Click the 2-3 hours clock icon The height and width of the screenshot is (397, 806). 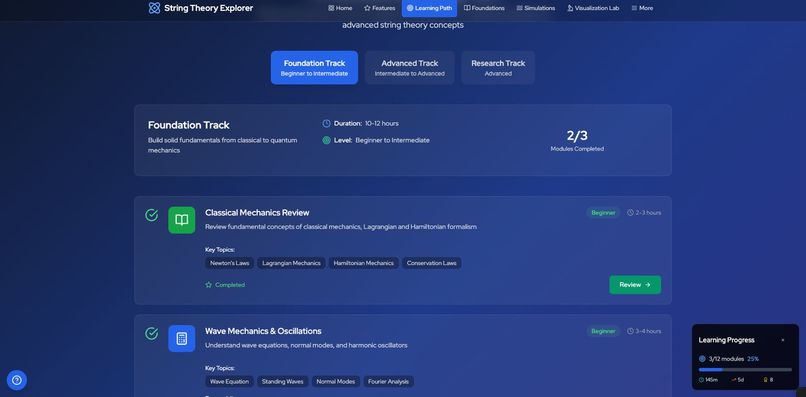(x=630, y=212)
